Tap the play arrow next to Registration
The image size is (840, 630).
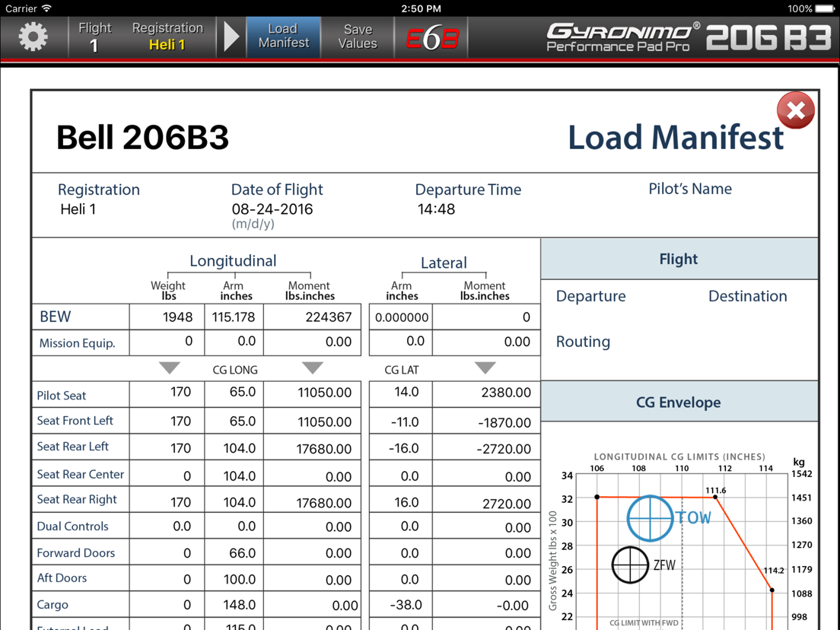(231, 37)
